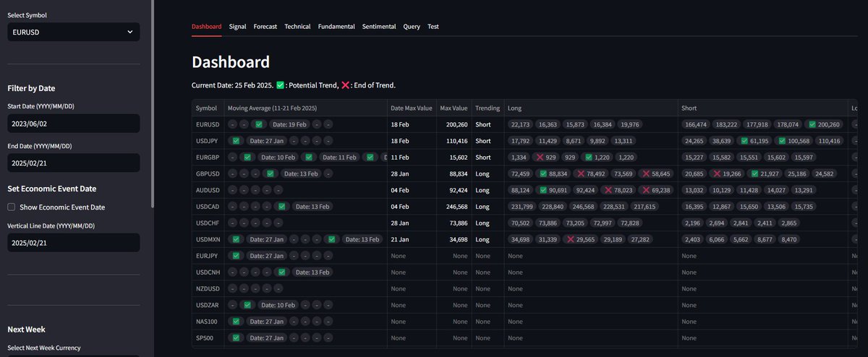
Task: Click the 2,196 chip in USDCHF short
Action: click(692, 223)
